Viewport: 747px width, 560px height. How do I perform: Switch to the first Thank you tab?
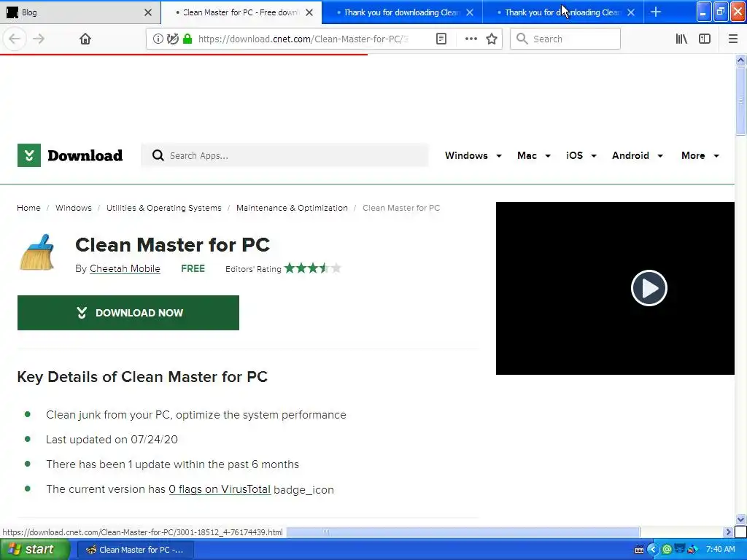tap(402, 12)
